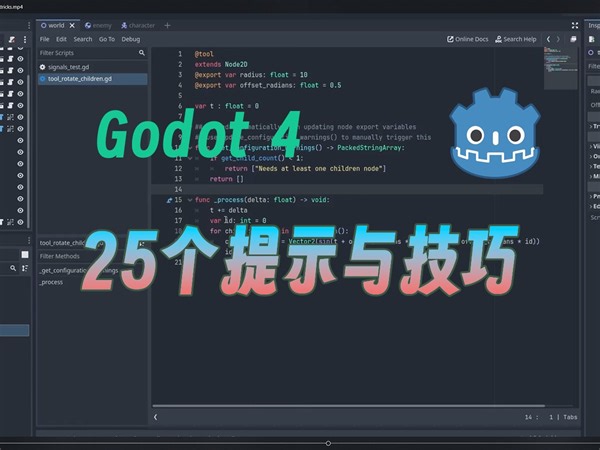
Task: Open lower-left dock three-dot options menu
Action: tap(29, 240)
